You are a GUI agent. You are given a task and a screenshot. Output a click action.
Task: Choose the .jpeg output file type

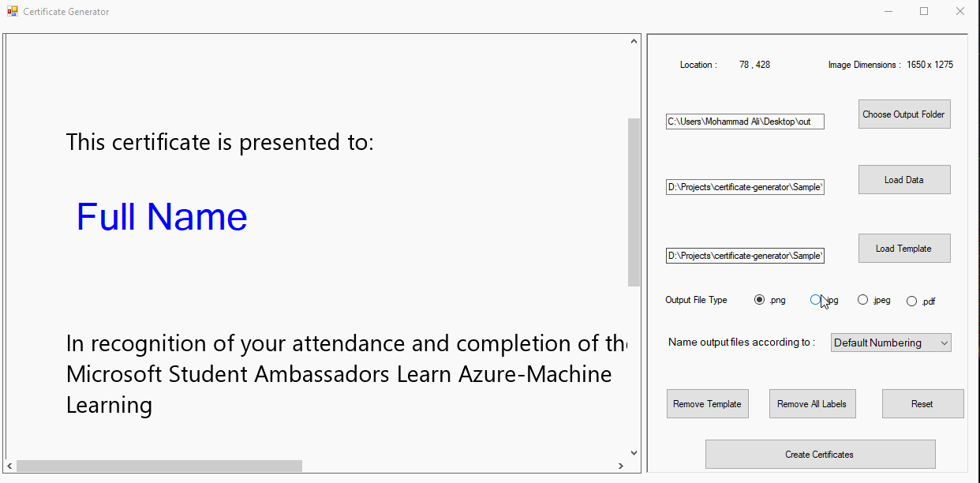pyautogui.click(x=863, y=300)
